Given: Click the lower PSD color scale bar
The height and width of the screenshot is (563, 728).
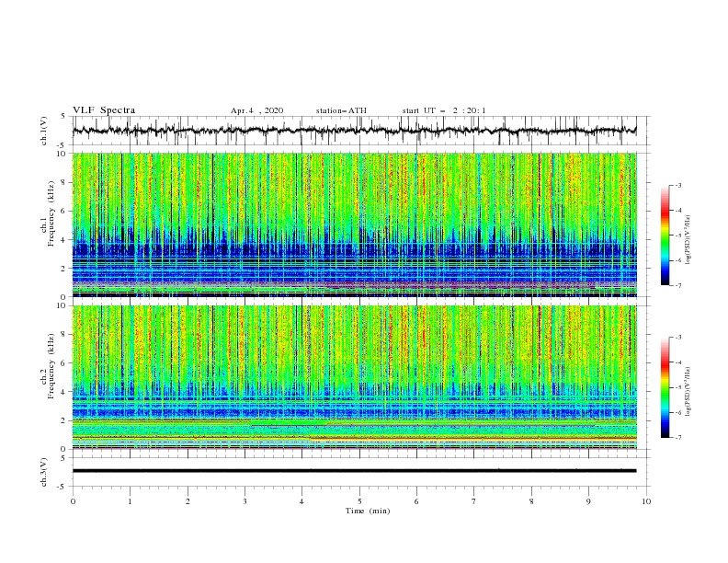Looking at the screenshot, I should coord(665,387).
